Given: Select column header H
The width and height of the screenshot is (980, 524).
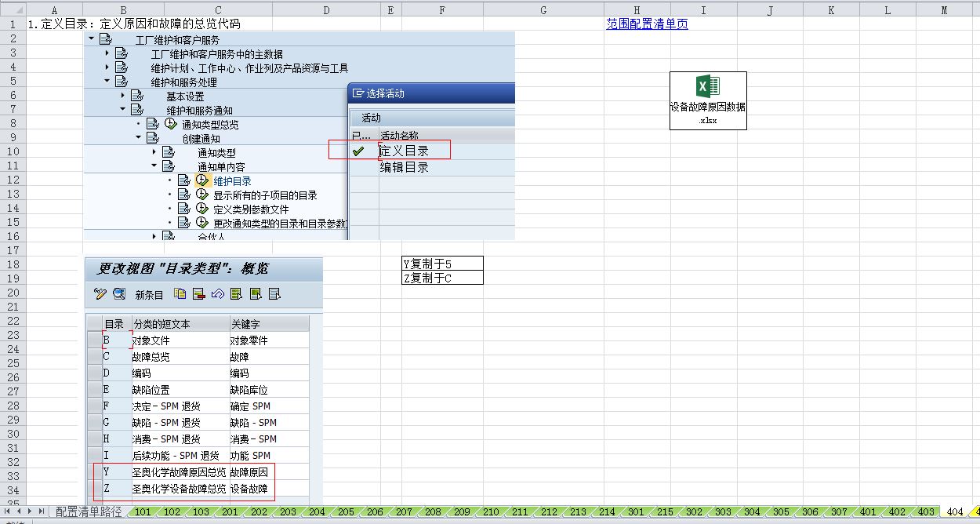Looking at the screenshot, I should (x=637, y=9).
